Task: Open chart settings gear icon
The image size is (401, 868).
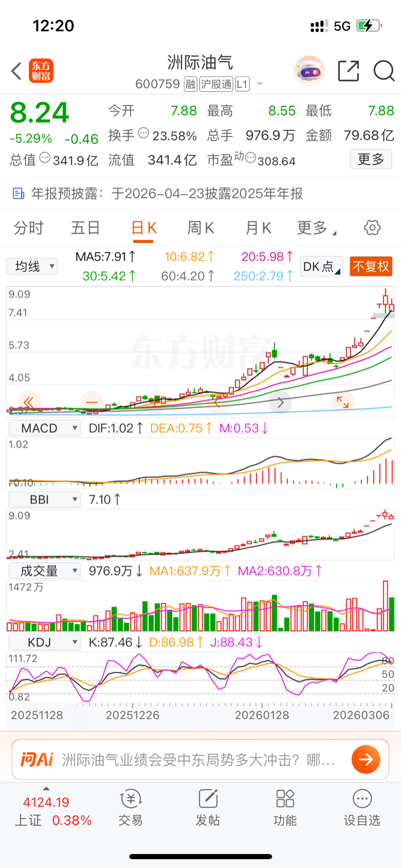Action: coord(372,228)
